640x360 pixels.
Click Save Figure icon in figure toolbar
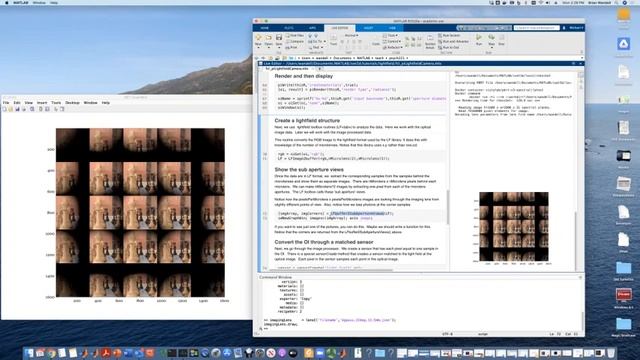tap(17, 109)
